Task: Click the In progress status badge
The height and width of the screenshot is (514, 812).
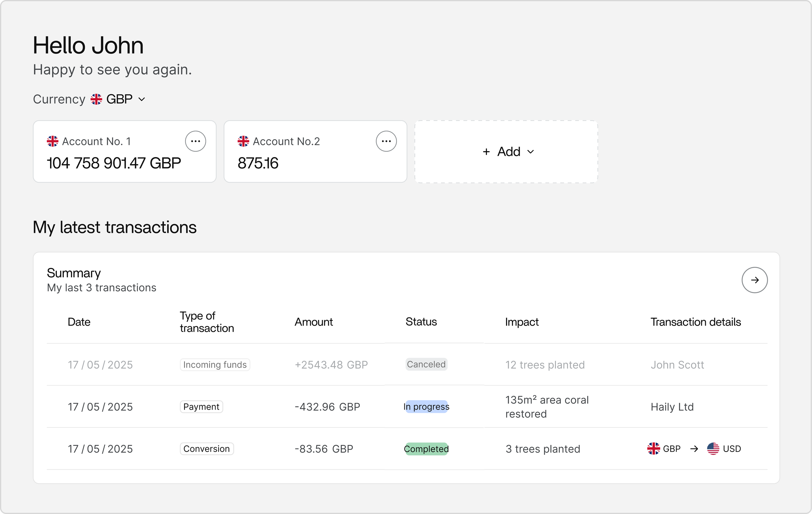Action: (x=426, y=407)
